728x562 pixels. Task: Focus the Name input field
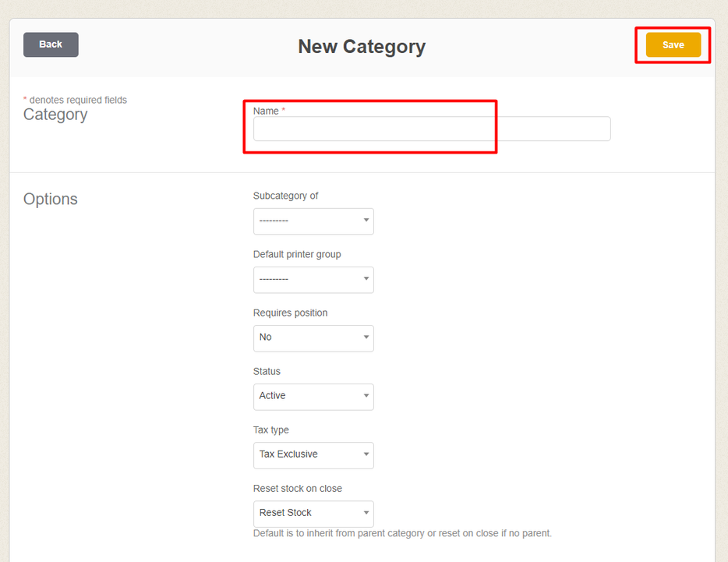[431, 129]
